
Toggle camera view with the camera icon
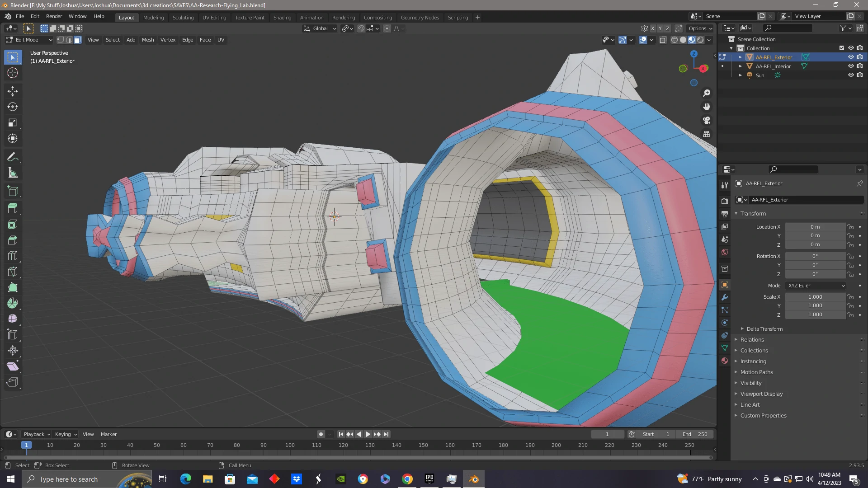click(707, 120)
